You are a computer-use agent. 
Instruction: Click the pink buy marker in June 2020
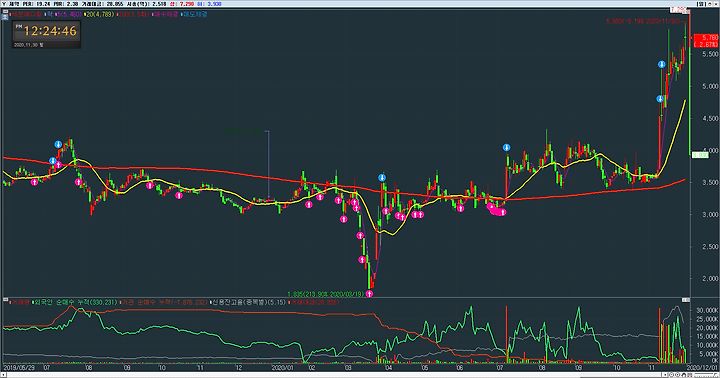tap(461, 208)
